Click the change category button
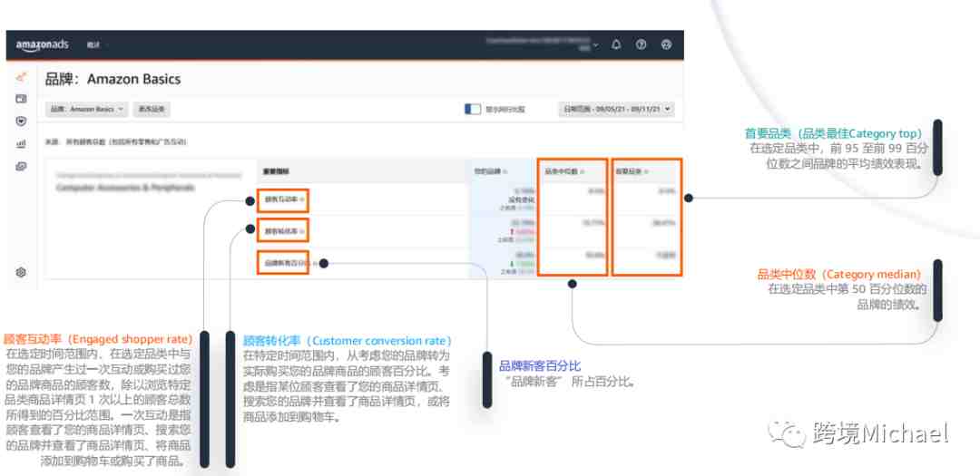980x476 pixels. point(152,109)
